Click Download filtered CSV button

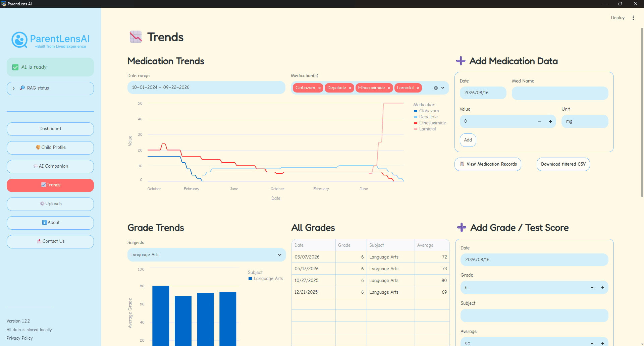click(563, 164)
